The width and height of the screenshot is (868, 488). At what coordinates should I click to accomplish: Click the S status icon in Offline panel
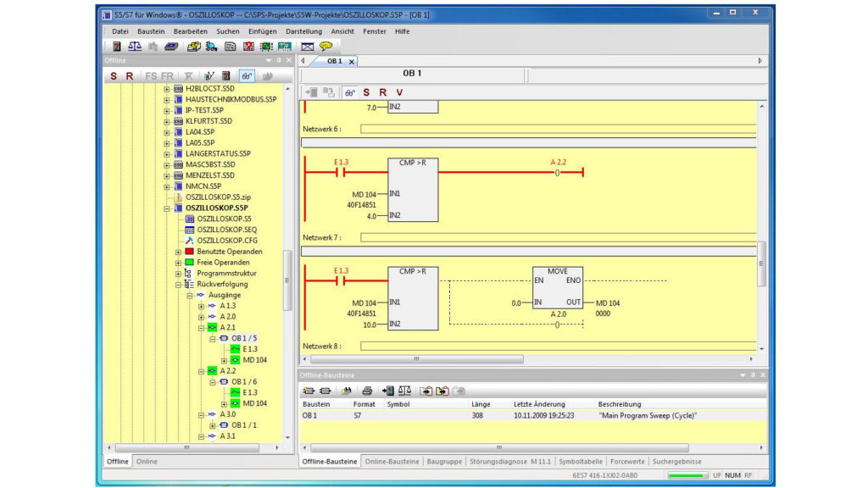point(113,76)
